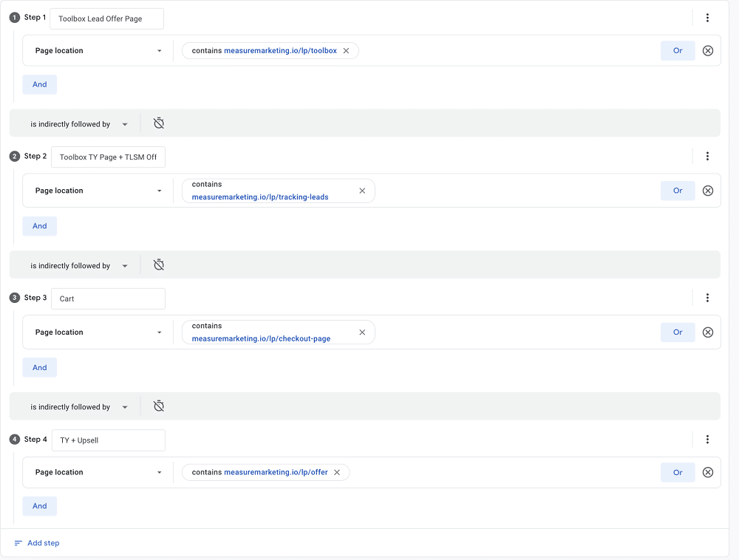This screenshot has width=739, height=560.
Task: Click the timer icon after Step 2
Action: tap(159, 264)
